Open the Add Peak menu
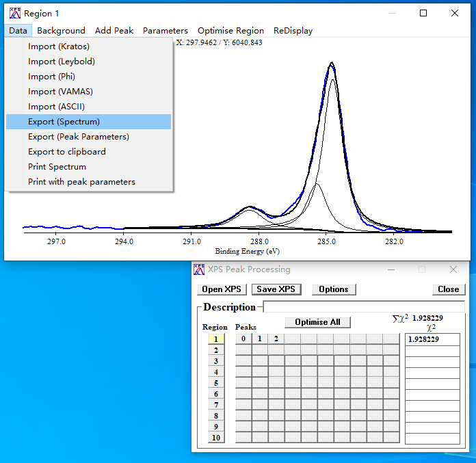Screen dimensions: 476x463 [114, 31]
